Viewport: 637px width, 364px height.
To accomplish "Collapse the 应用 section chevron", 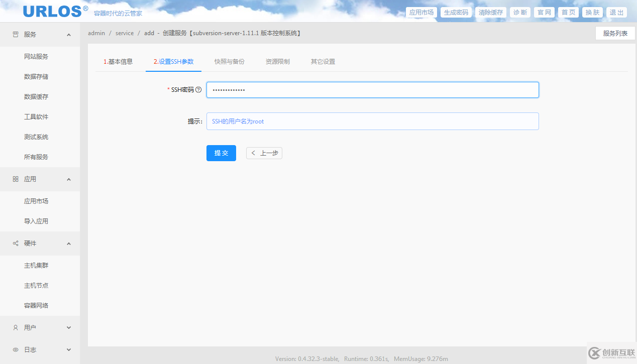I will click(69, 179).
